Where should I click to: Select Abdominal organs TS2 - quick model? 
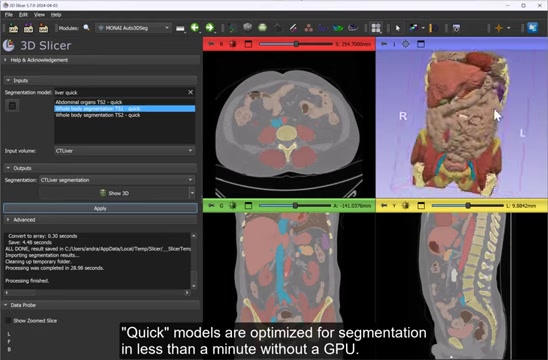tap(124, 102)
